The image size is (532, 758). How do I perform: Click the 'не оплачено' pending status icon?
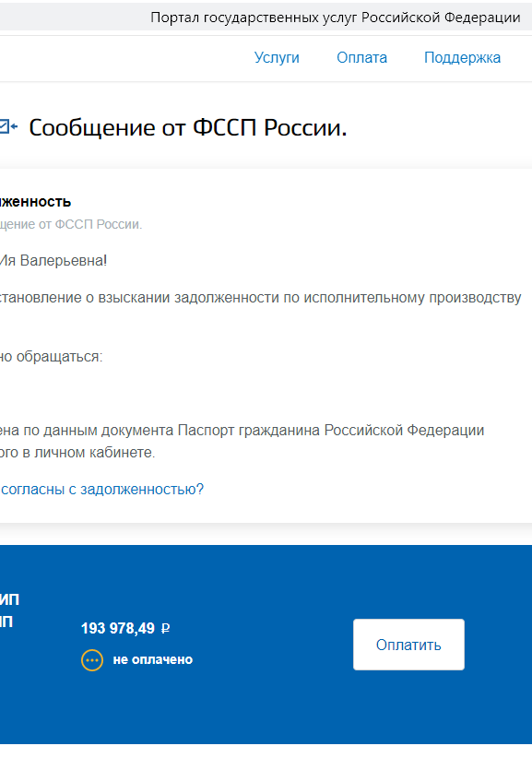click(x=92, y=660)
